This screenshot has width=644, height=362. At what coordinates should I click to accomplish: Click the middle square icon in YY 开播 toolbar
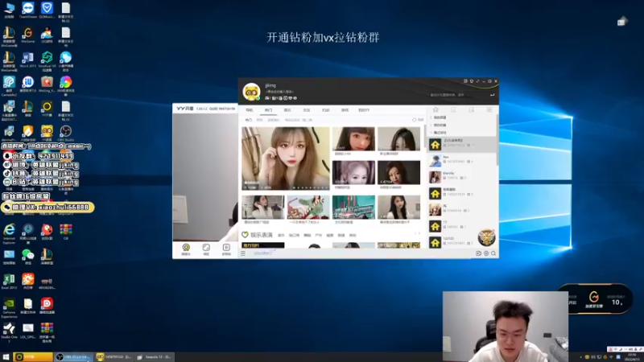click(206, 249)
